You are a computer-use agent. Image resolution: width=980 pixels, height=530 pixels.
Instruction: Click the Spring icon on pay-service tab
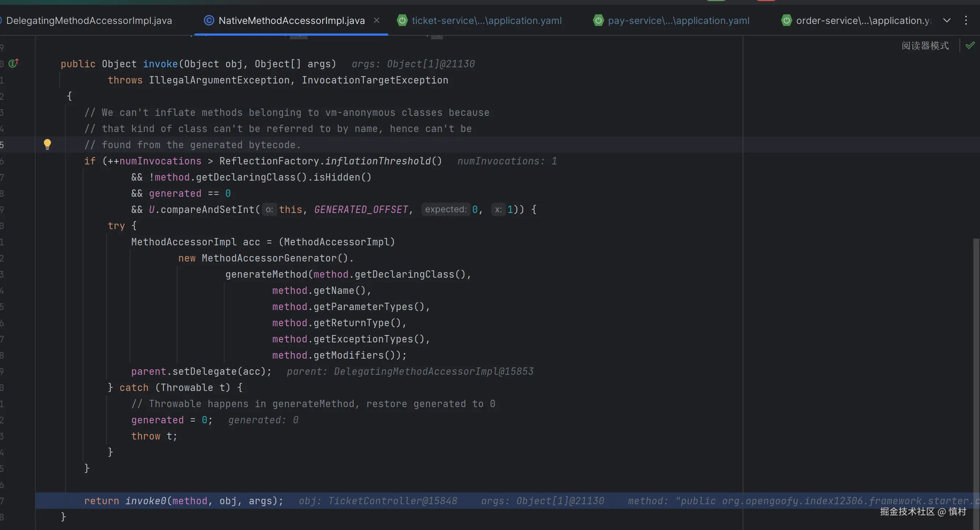599,21
